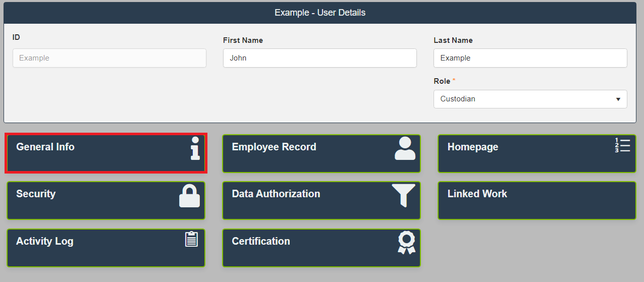Click the Example - User Details header title

[320, 13]
